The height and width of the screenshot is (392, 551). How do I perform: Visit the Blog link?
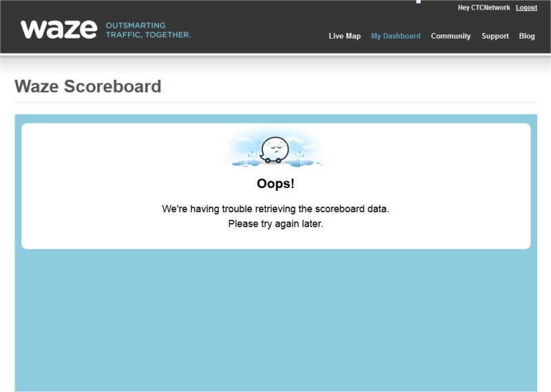527,36
